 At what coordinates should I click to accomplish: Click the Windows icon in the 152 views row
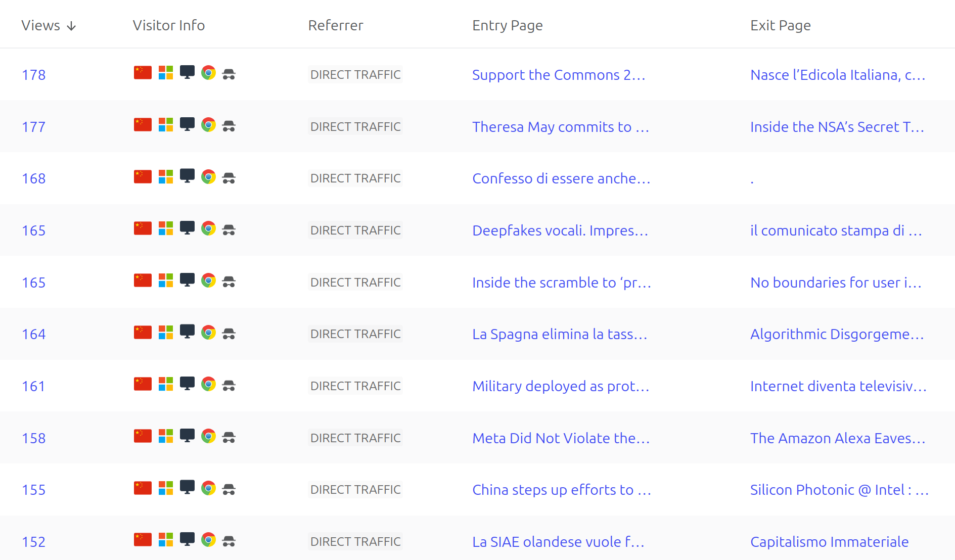coord(166,540)
